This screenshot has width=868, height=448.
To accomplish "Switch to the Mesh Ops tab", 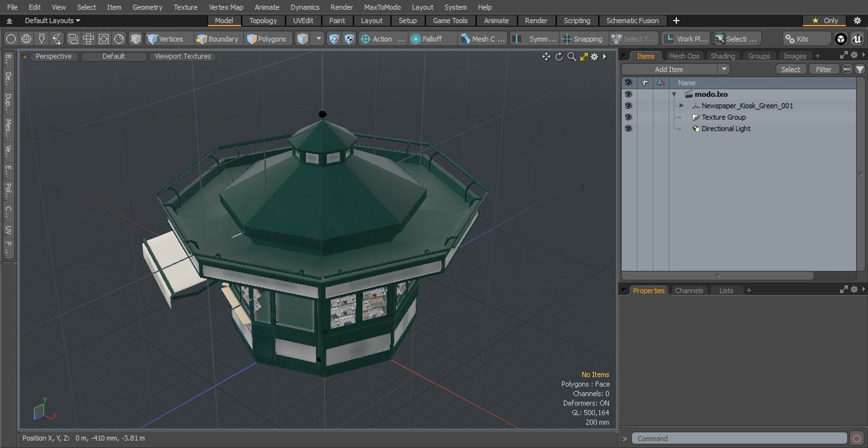I will tap(684, 56).
